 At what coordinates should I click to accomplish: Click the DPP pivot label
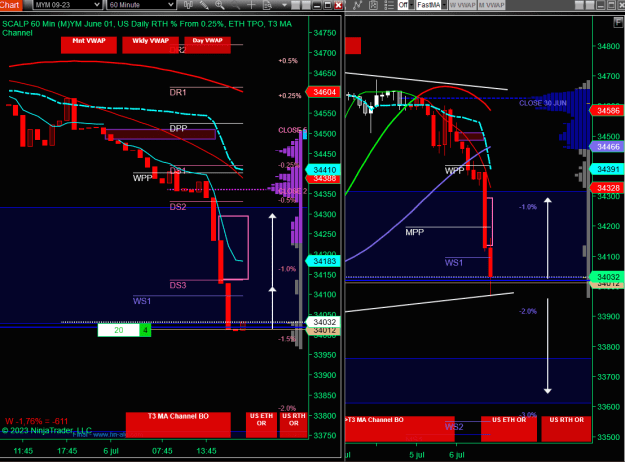click(178, 128)
